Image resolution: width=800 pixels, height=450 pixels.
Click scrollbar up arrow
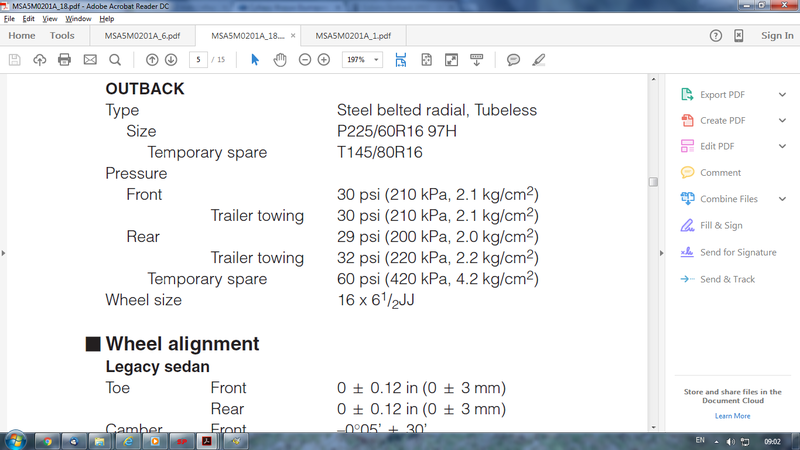click(653, 80)
